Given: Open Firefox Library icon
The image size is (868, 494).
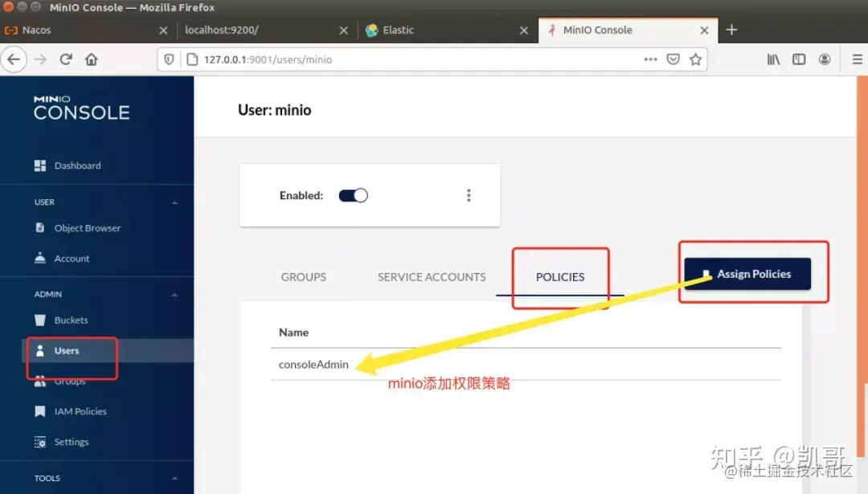Looking at the screenshot, I should point(773,59).
